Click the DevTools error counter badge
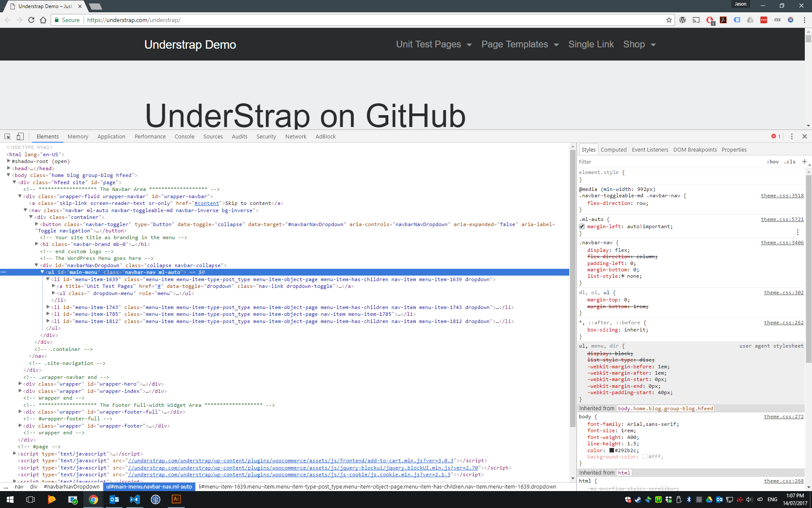 776,136
